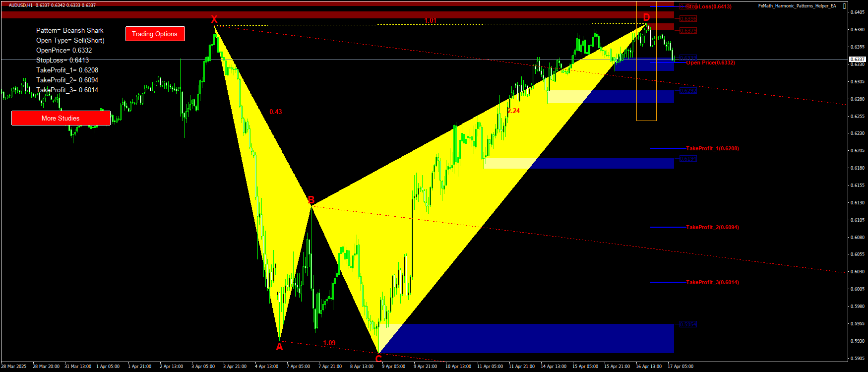Select the TakeProfit_2(0.6094) level label
The height and width of the screenshot is (372, 868).
(x=712, y=227)
